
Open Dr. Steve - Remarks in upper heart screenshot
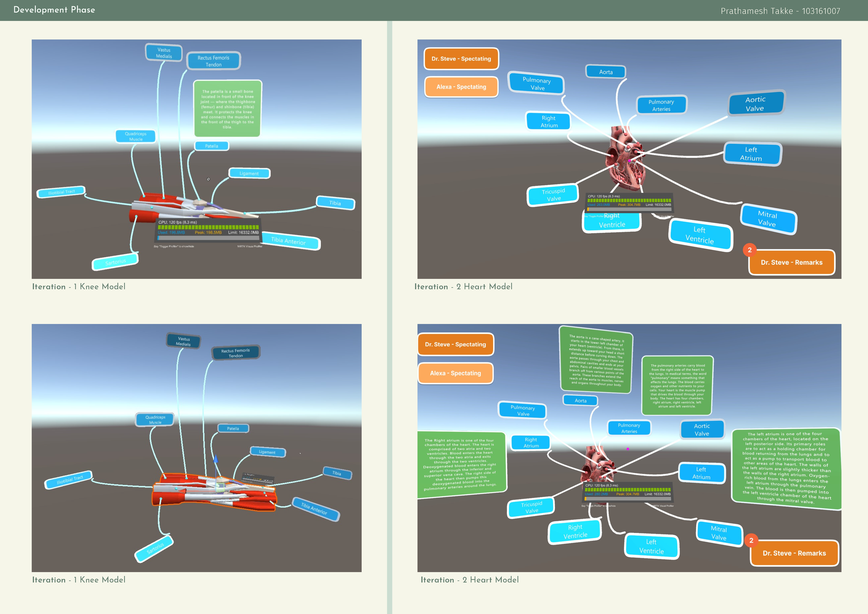(x=792, y=262)
